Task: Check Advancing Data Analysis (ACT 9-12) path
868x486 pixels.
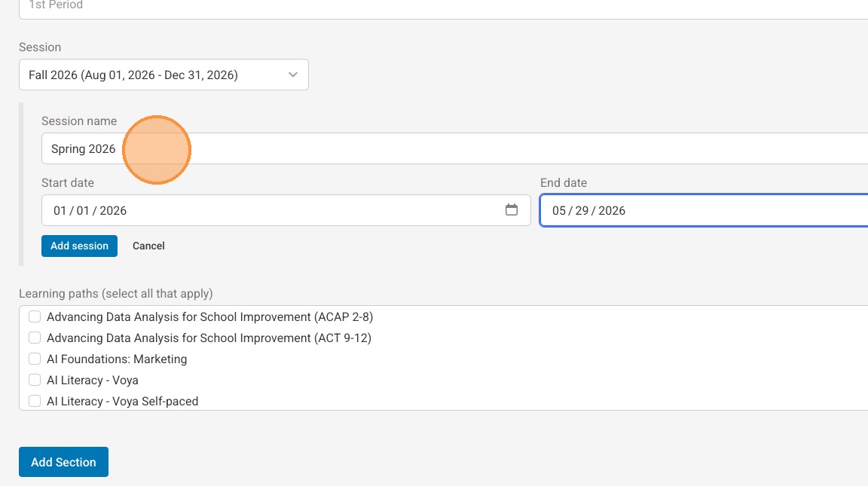Action: (35, 338)
